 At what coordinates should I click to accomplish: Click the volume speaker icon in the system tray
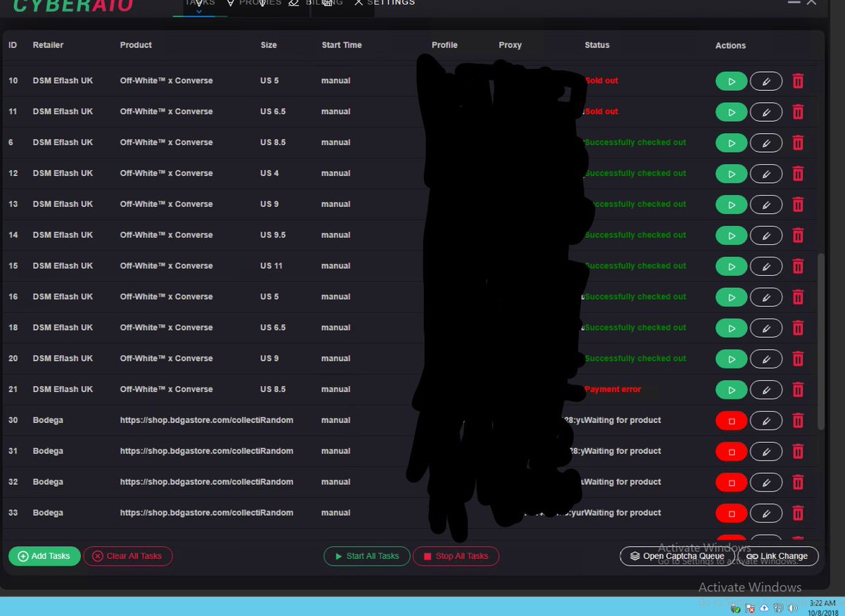click(794, 608)
